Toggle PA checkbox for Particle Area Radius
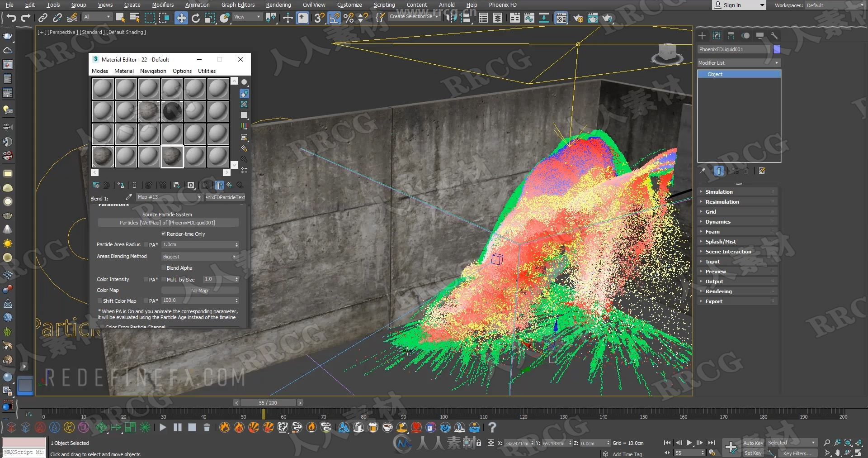 click(x=146, y=244)
